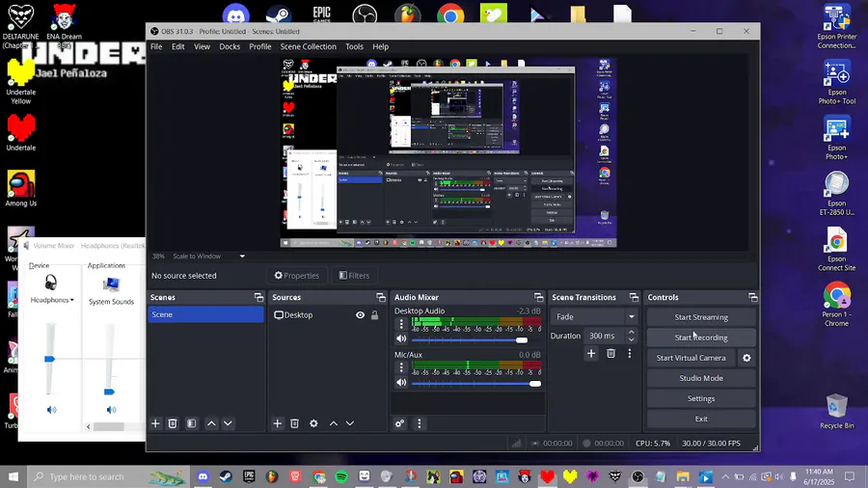This screenshot has height=488, width=868.
Task: Enable Studio Mode button
Action: [701, 378]
